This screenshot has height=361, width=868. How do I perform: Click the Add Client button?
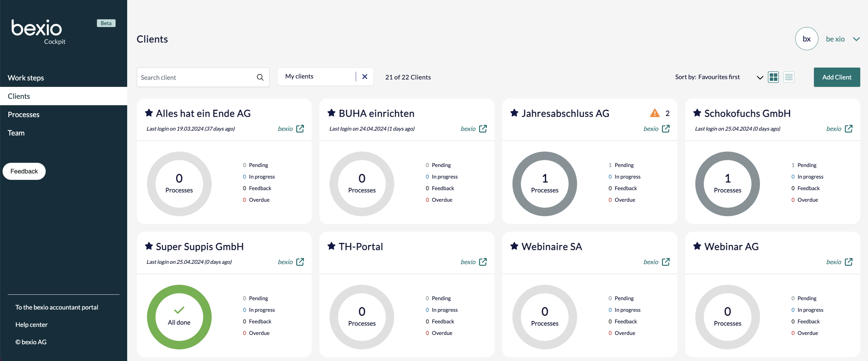coord(836,77)
